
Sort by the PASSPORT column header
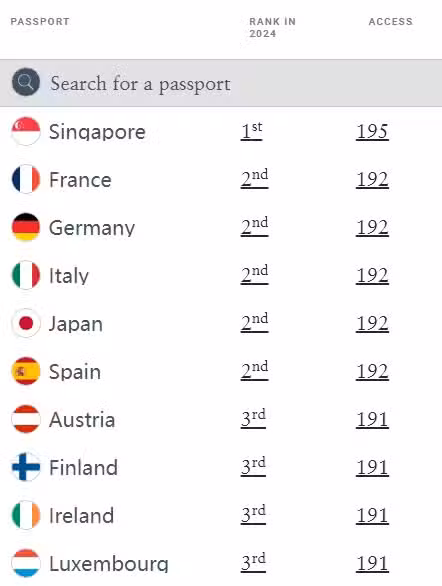(40, 22)
